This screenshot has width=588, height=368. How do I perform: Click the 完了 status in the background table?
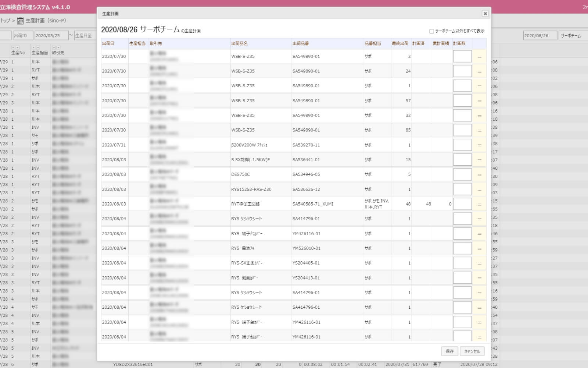tap(437, 364)
